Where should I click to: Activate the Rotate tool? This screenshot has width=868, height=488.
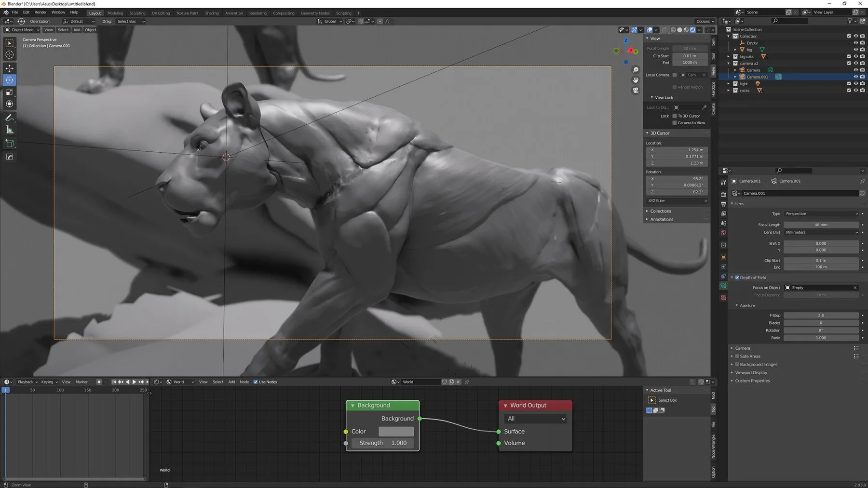(10, 80)
